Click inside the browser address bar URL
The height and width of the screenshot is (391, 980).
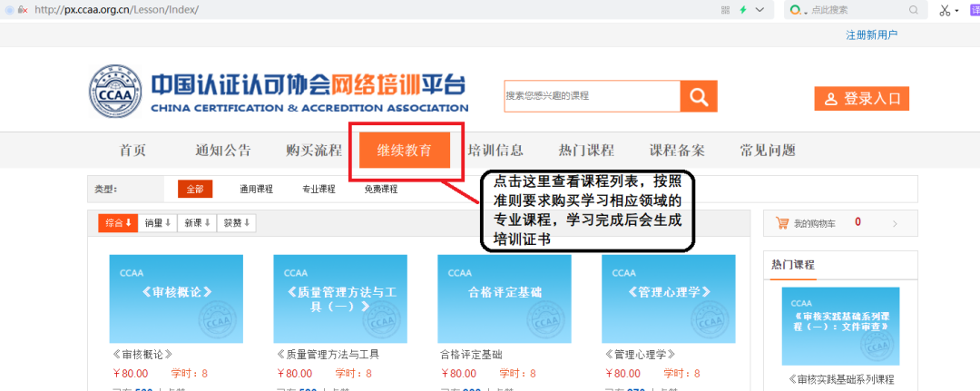(117, 10)
